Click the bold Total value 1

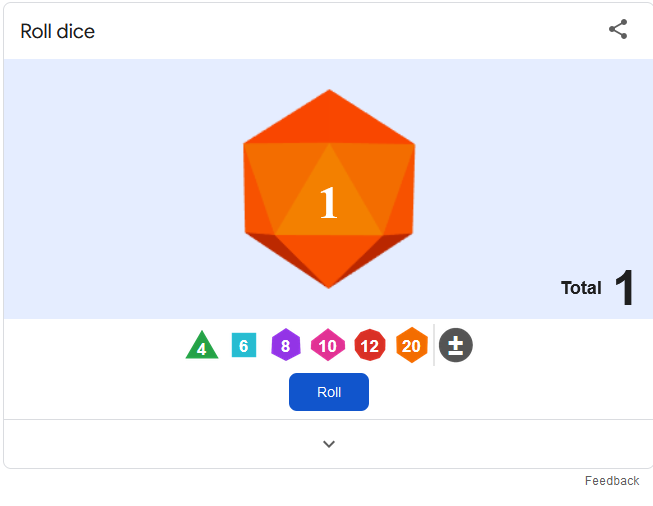(624, 287)
